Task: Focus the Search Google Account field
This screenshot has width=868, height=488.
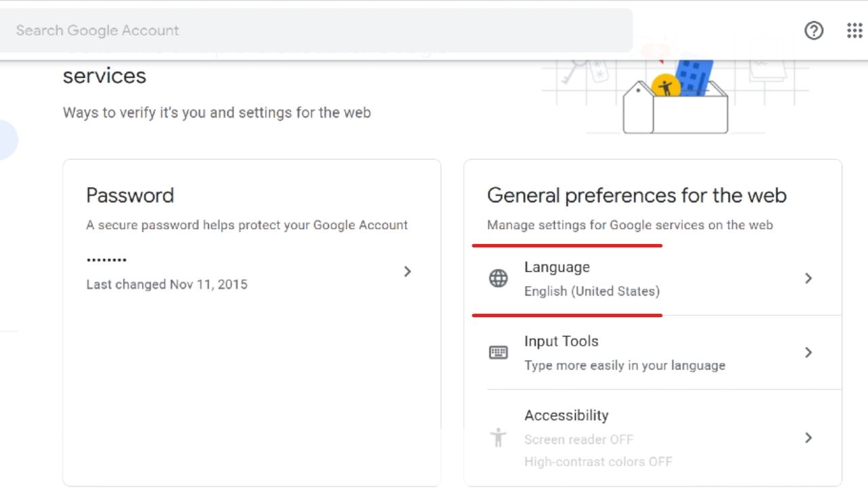Action: (312, 30)
